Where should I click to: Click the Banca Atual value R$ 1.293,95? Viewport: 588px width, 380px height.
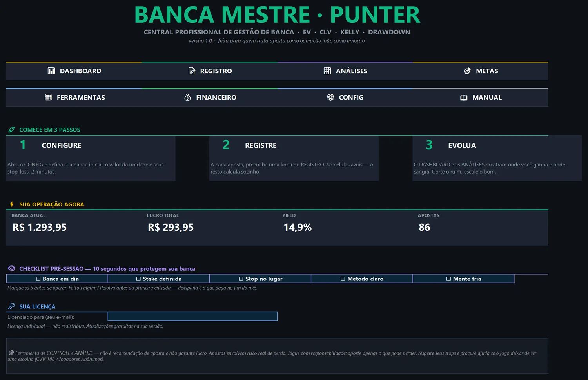tap(40, 227)
